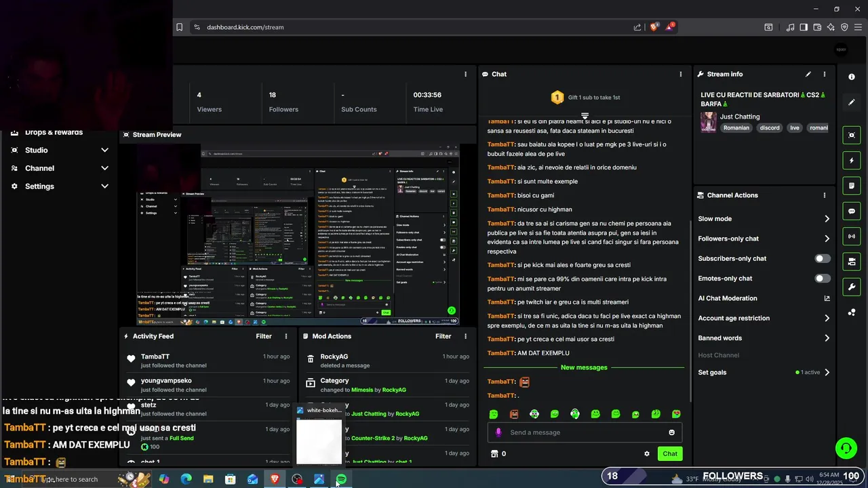Open Brave Leo AI sparkle icon
868x488 pixels.
coord(831,27)
